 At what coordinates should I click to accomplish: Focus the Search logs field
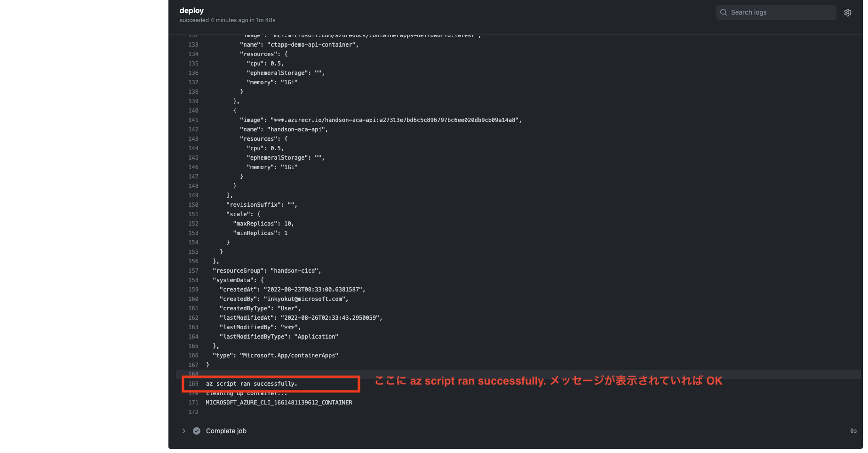(x=776, y=12)
